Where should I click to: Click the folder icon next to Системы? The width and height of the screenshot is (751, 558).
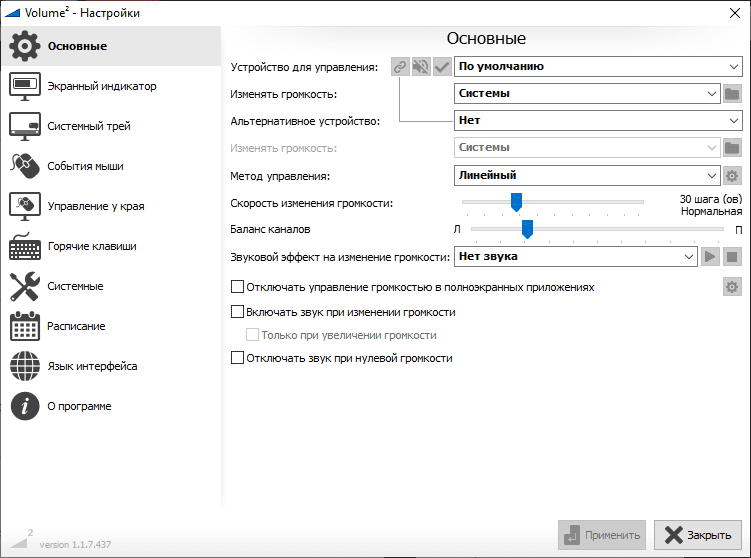[732, 94]
